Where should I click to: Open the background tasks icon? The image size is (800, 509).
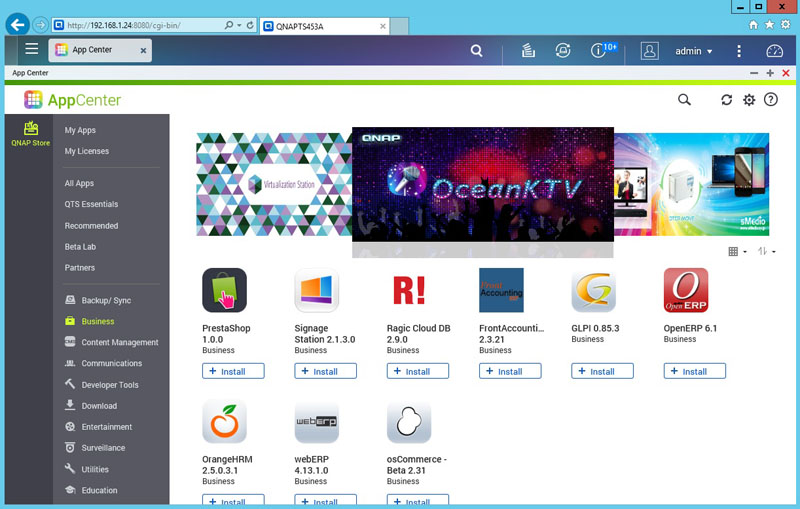click(x=528, y=50)
